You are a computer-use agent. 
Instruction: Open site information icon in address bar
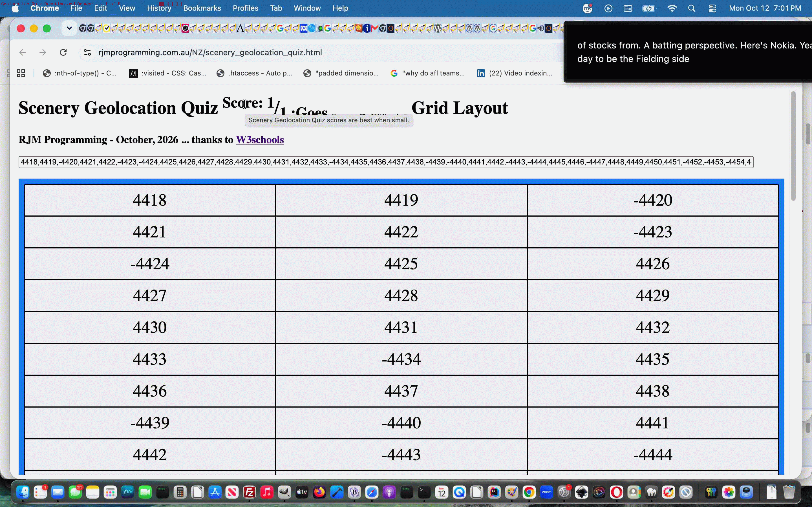click(87, 52)
